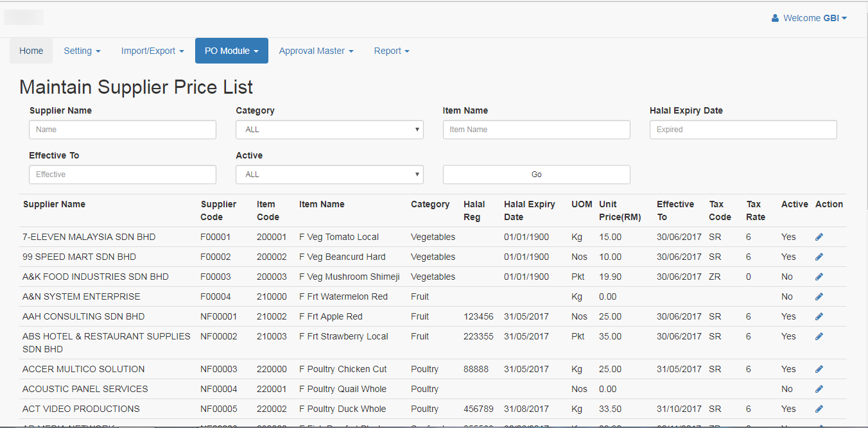868x428 pixels.
Task: Click '31/08/2017' halal expiry date
Action: point(526,409)
